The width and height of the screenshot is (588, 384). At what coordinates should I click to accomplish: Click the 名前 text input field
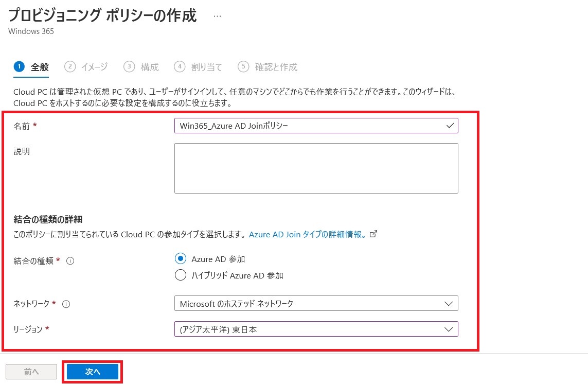(x=316, y=126)
